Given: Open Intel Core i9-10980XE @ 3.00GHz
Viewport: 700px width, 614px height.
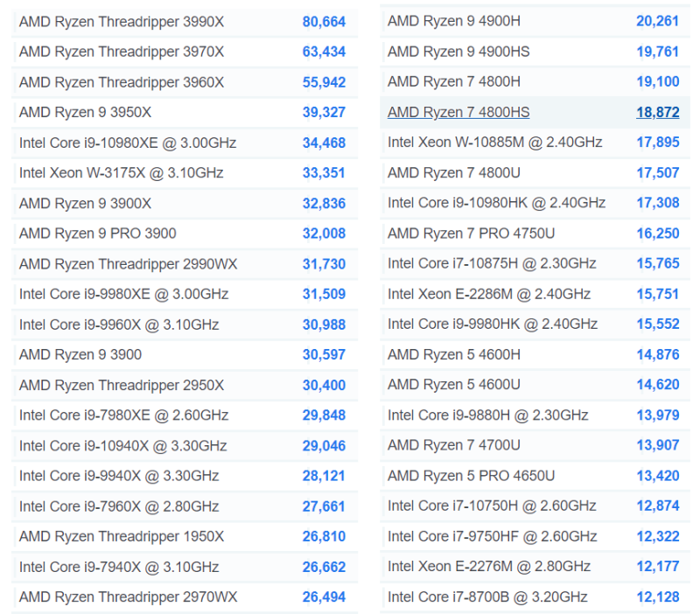Looking at the screenshot, I should pos(128,143).
